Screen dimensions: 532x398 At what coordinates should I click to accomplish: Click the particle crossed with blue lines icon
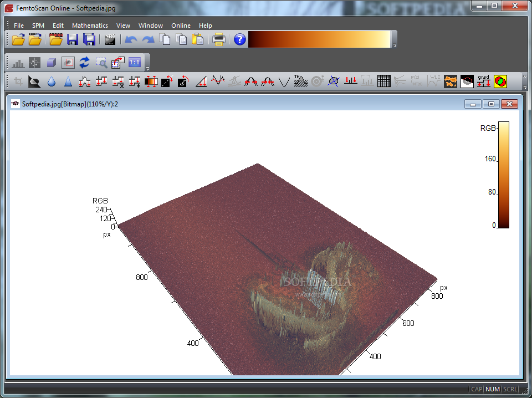pyautogui.click(x=334, y=81)
